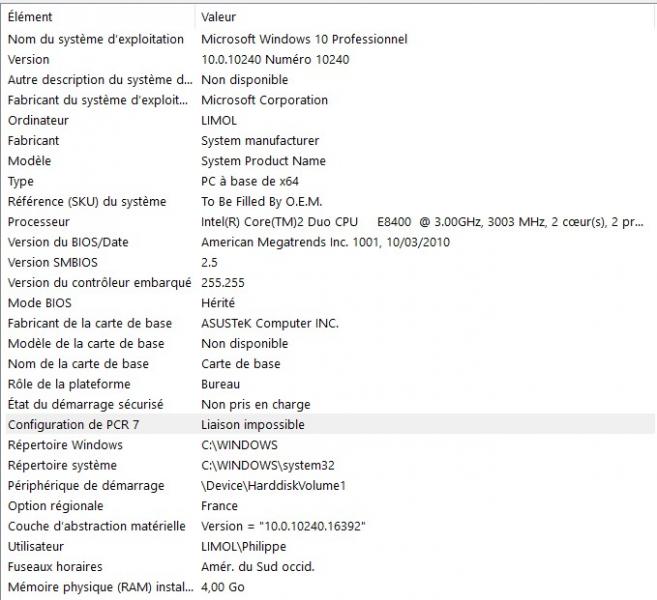Select the "Version SMBIOS" row label
The width and height of the screenshot is (657, 600).
coord(52,262)
